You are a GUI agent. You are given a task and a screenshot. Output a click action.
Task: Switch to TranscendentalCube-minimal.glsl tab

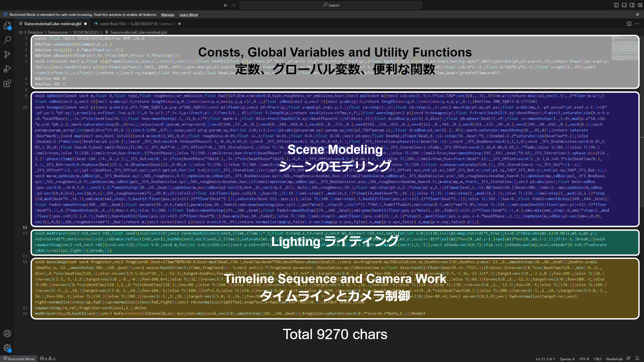tap(52, 24)
